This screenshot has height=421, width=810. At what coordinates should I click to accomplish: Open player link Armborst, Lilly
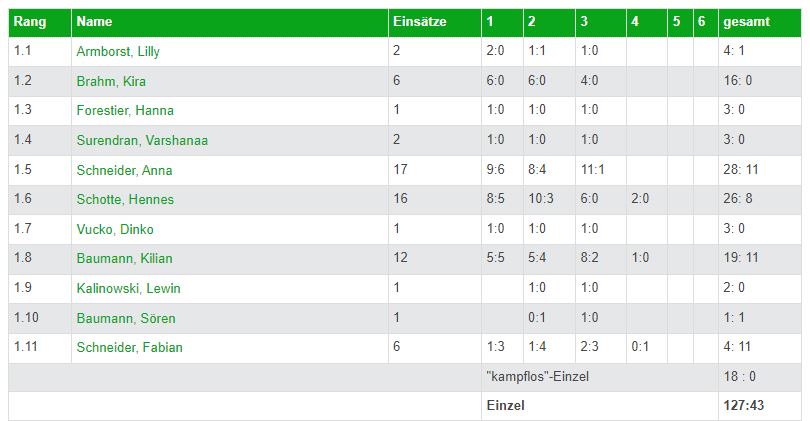coord(118,52)
